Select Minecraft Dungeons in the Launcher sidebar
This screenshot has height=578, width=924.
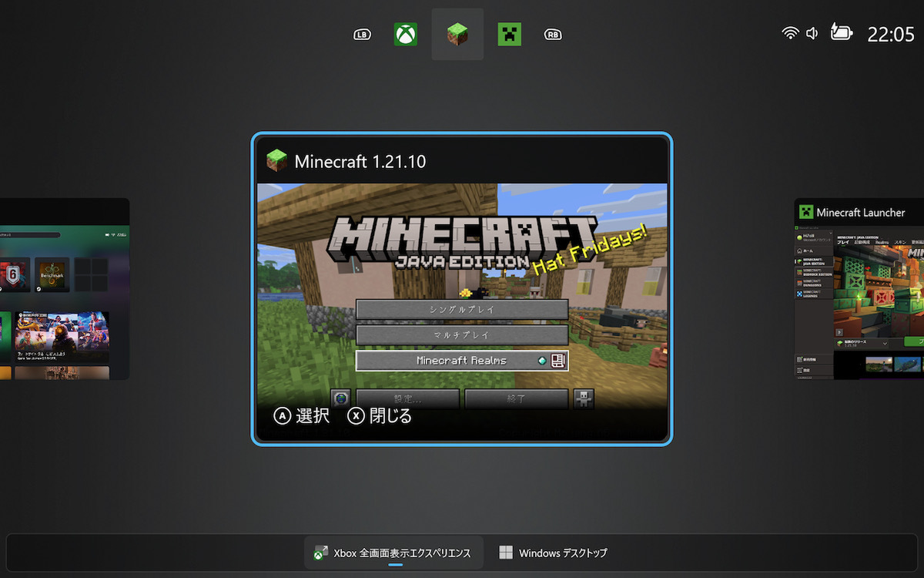814,283
